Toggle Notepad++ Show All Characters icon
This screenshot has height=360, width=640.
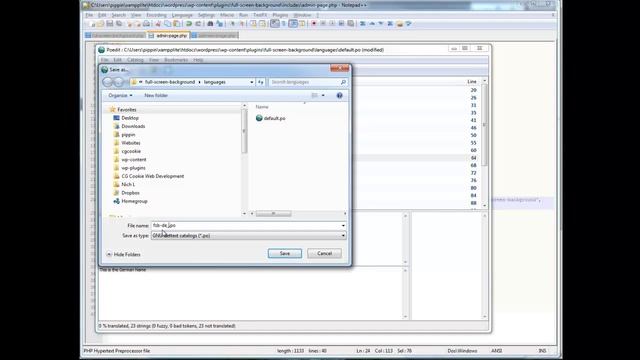point(284,24)
